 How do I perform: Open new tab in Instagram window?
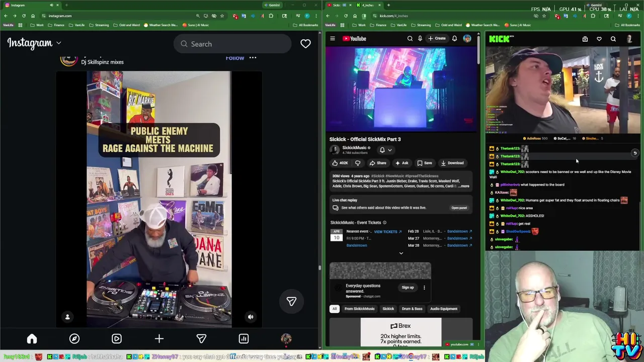coord(66,5)
